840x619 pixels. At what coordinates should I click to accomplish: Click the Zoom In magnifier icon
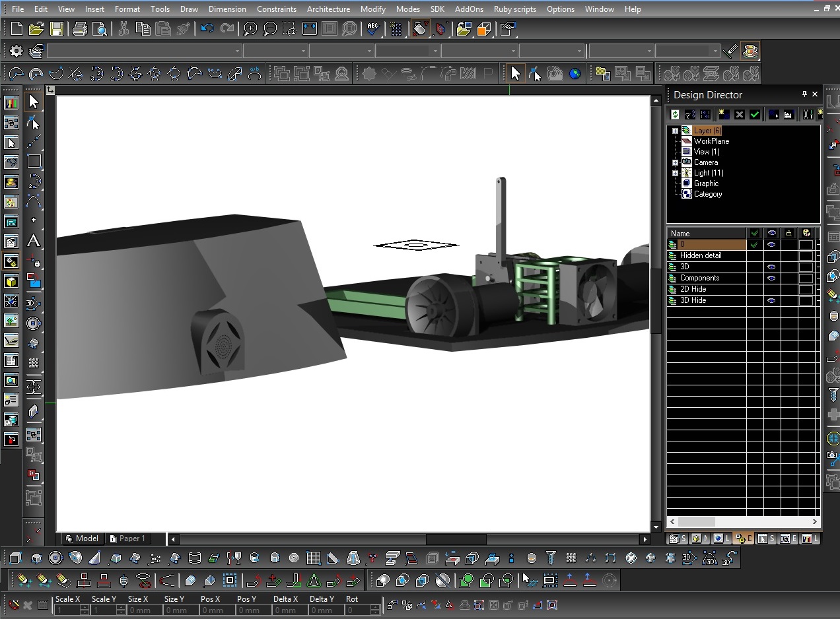coord(250,29)
